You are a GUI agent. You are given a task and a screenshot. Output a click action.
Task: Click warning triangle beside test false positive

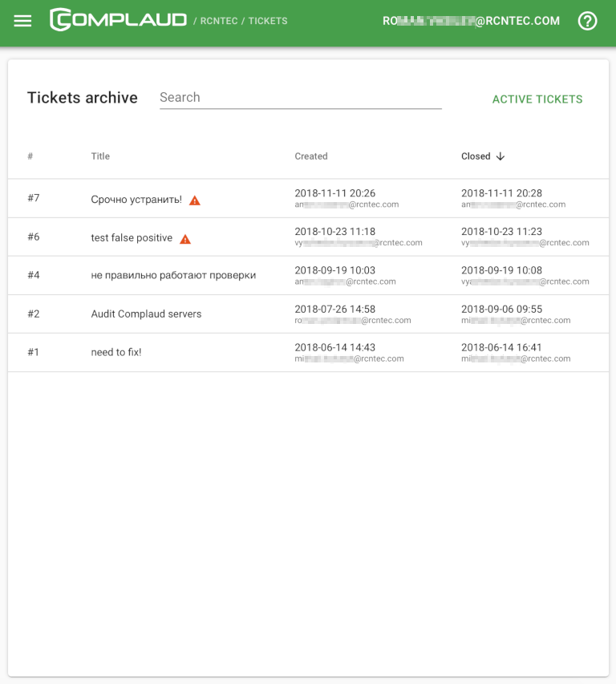click(185, 238)
